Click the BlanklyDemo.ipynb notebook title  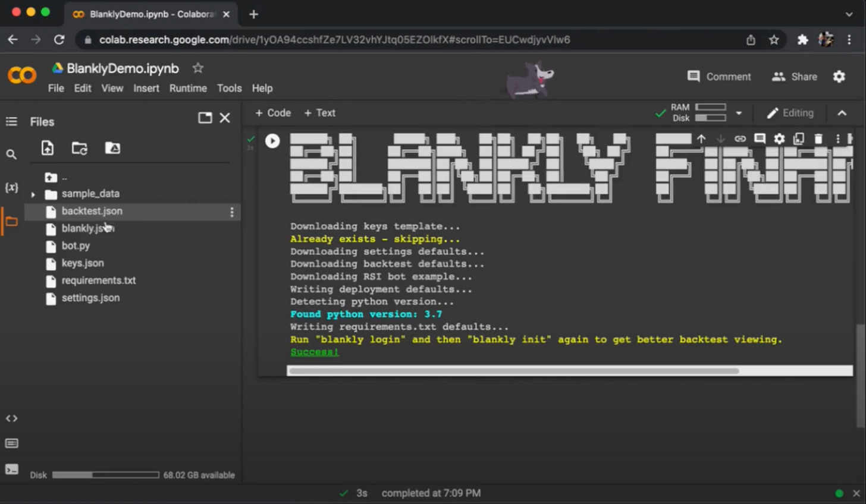(x=123, y=68)
